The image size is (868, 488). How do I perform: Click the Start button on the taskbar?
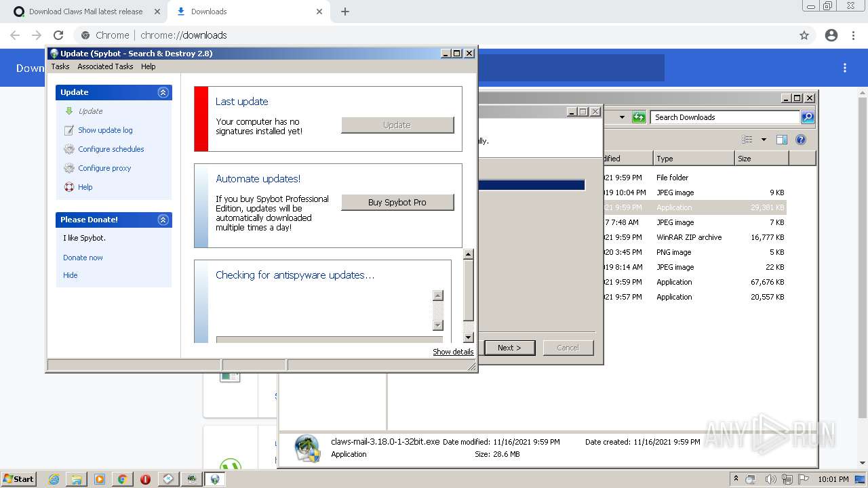pyautogui.click(x=18, y=479)
